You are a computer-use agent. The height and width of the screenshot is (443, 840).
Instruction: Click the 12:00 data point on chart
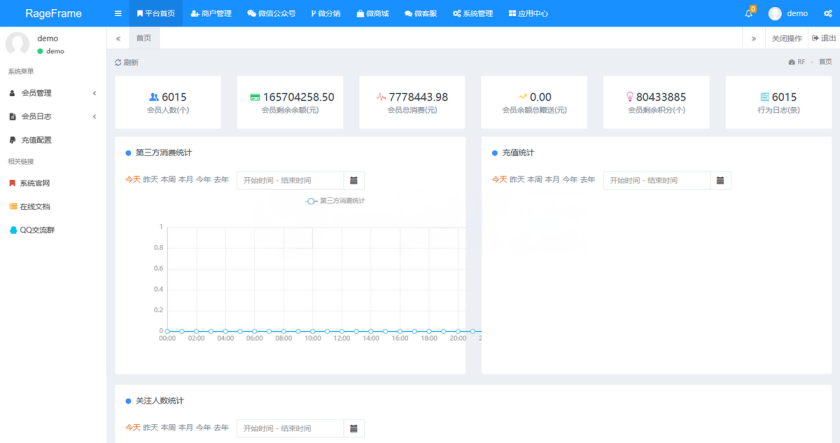pos(342,331)
